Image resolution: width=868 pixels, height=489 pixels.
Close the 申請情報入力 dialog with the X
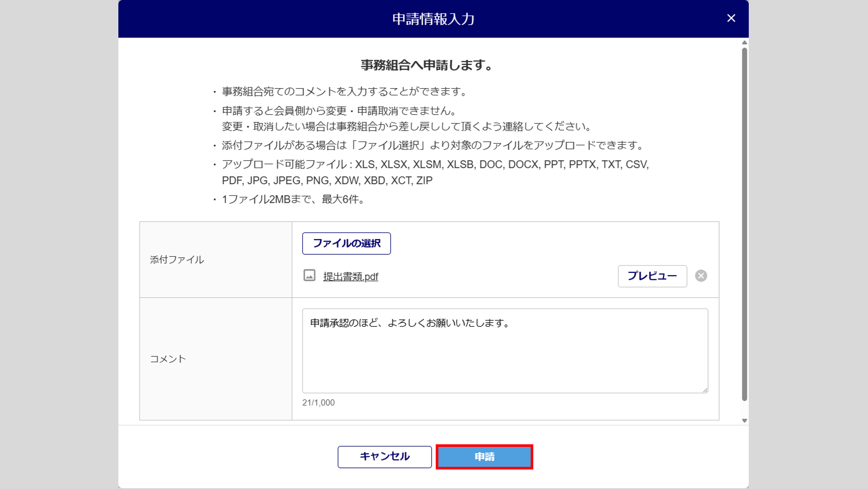point(731,18)
